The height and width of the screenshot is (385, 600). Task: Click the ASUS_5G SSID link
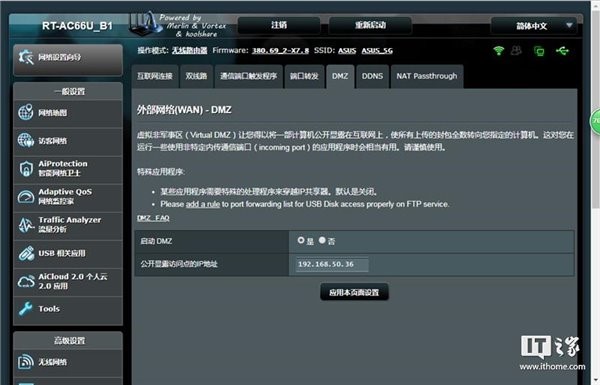tap(377, 51)
